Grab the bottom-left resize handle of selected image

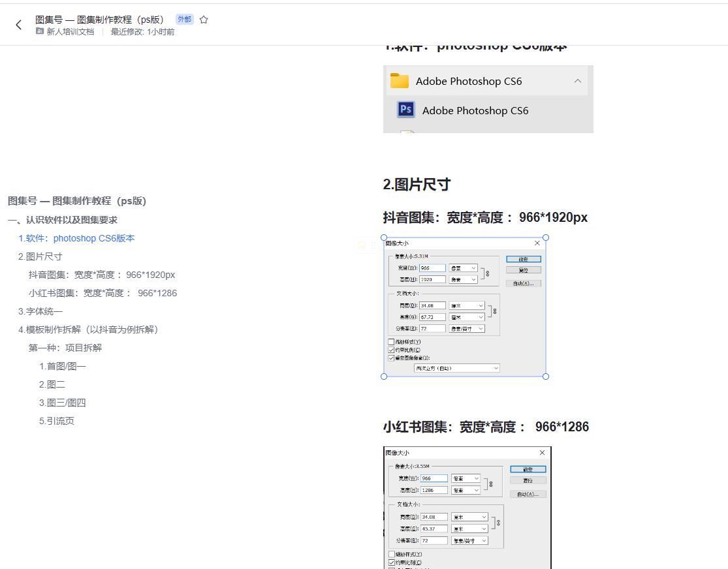(x=384, y=377)
